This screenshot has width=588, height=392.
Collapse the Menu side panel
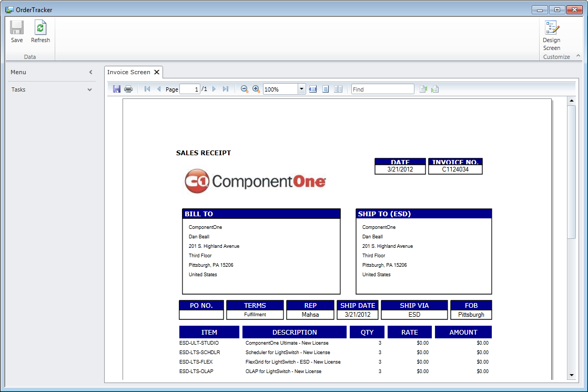[x=90, y=72]
